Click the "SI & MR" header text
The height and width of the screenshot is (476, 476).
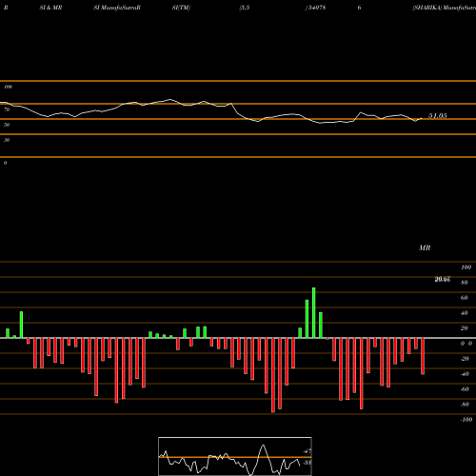coord(50,8)
